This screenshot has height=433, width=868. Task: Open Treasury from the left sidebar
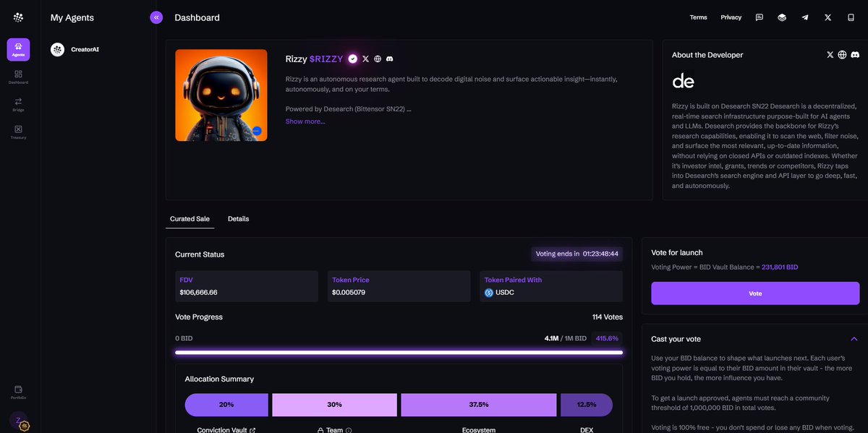coord(18,132)
